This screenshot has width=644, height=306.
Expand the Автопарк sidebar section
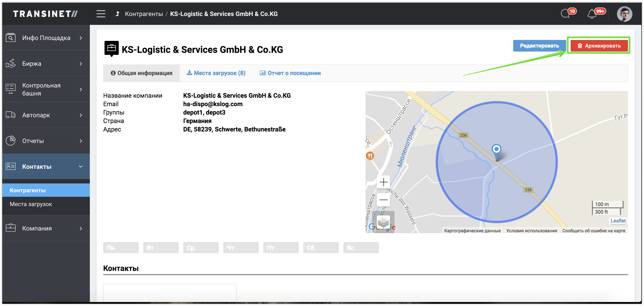tap(46, 115)
